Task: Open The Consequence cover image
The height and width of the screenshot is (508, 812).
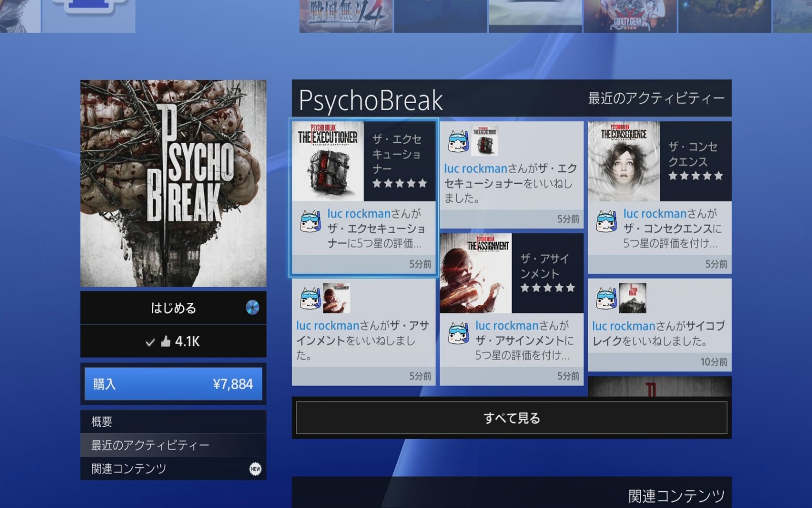Action: 624,161
